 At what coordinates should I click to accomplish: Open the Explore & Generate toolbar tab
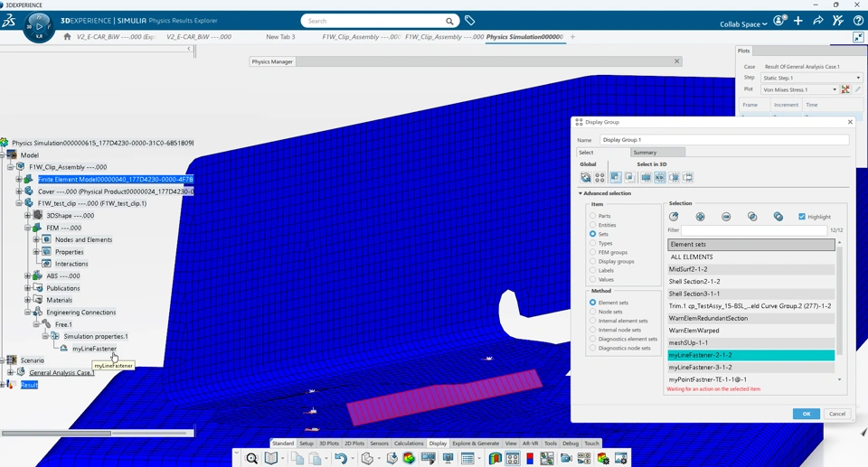click(x=476, y=444)
